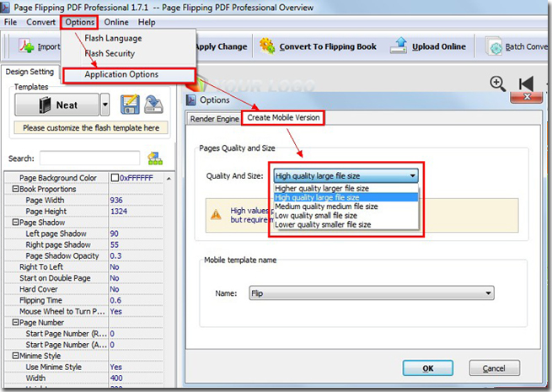Collapse the Page Number group
This screenshot has width=552, height=392.
click(15, 322)
